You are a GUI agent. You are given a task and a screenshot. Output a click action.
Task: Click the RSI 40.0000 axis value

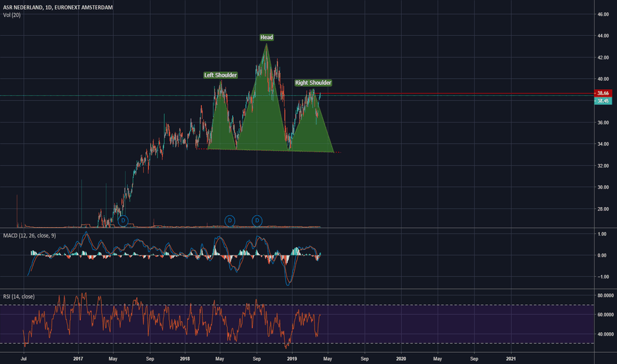(606, 334)
